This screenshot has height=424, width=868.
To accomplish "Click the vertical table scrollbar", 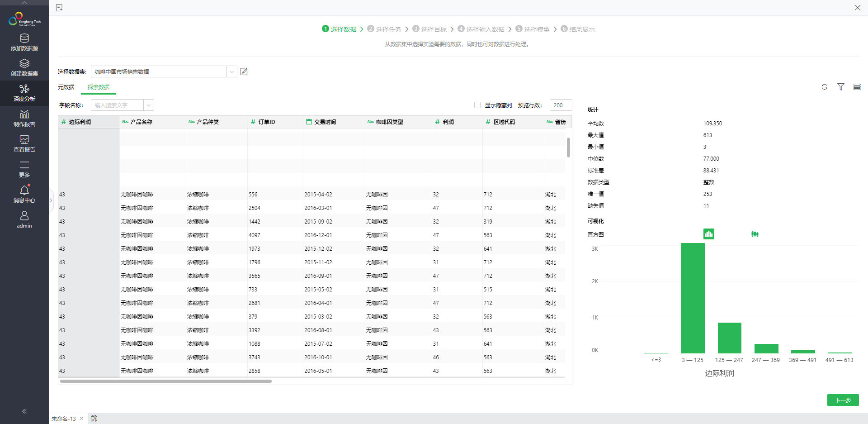I will [x=568, y=147].
